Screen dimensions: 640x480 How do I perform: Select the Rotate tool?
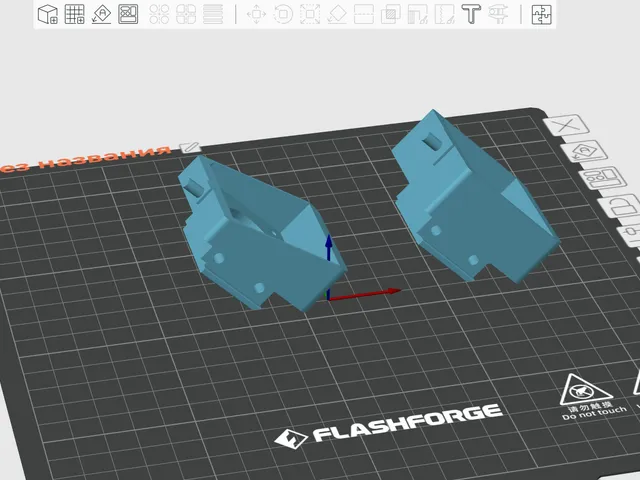pyautogui.click(x=283, y=14)
